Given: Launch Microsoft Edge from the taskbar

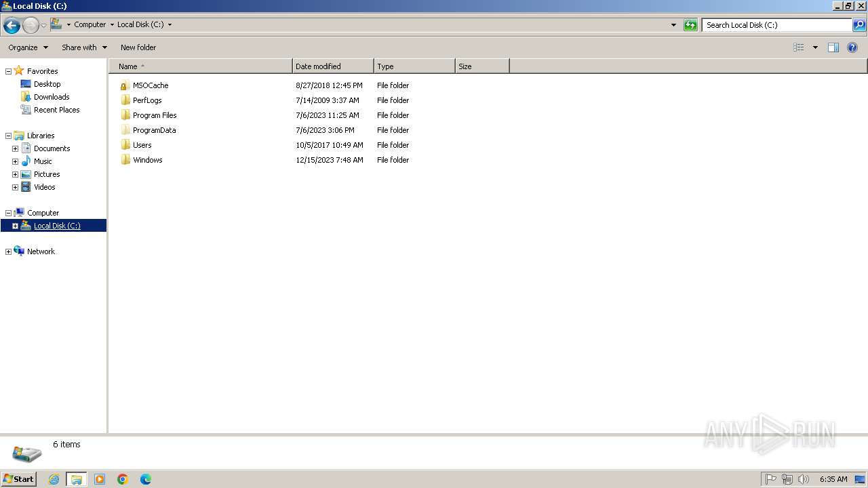Looking at the screenshot, I should click(146, 479).
